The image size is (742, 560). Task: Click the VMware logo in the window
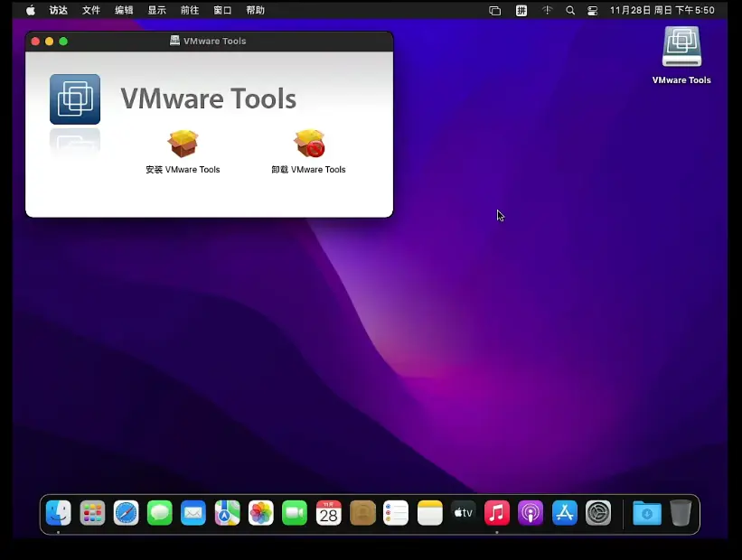75,99
